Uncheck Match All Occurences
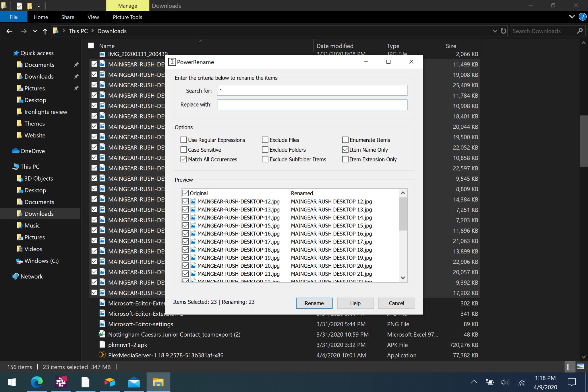The height and width of the screenshot is (392, 588). point(184,159)
